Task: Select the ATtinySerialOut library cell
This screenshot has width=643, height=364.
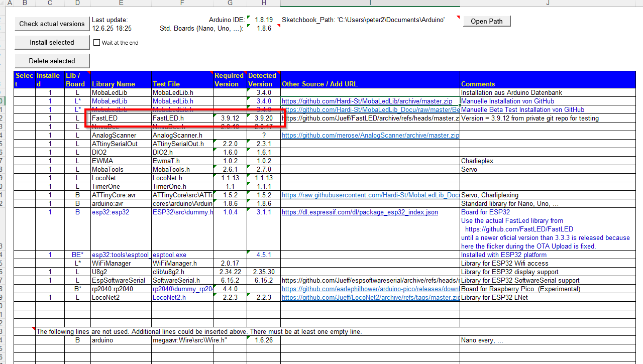Action: pyautogui.click(x=121, y=144)
